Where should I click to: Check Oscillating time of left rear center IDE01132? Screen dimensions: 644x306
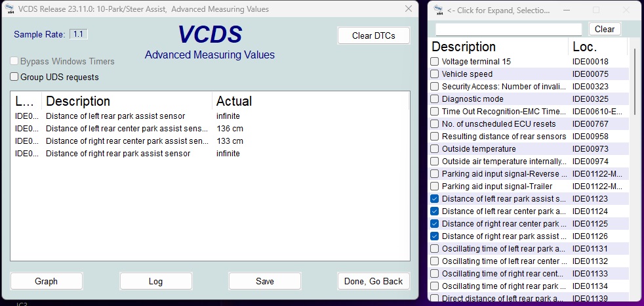click(x=435, y=261)
